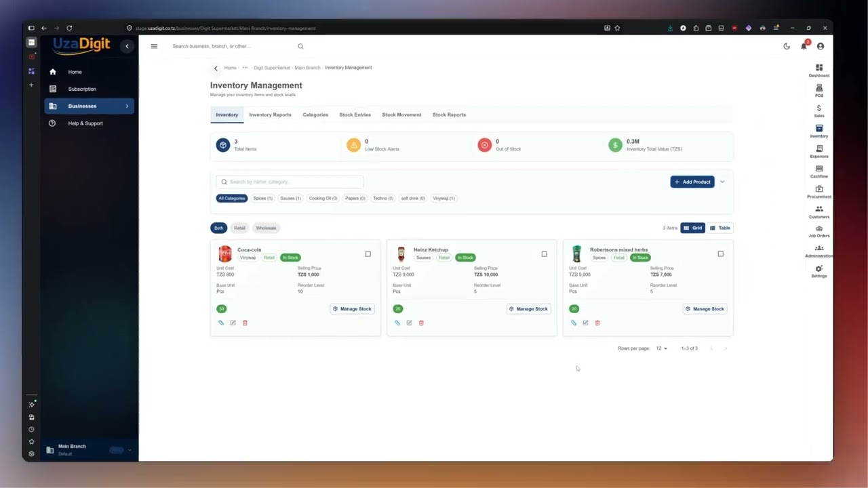
Task: Filter by Spices (1) category chip
Action: click(x=262, y=199)
